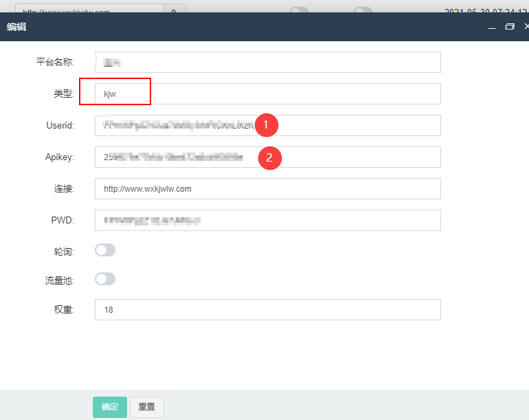Maximize the 编辑 dialog window
Image resolution: width=529 pixels, height=420 pixels.
point(510,26)
